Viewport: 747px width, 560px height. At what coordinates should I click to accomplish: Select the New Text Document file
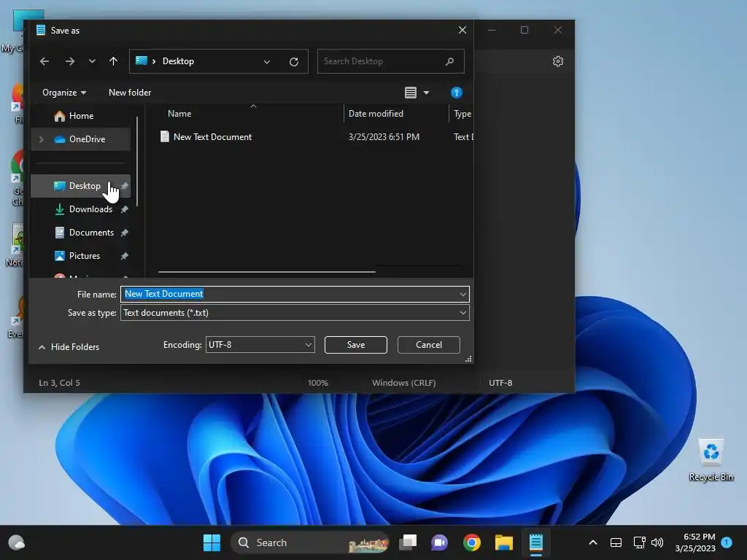pyautogui.click(x=212, y=137)
